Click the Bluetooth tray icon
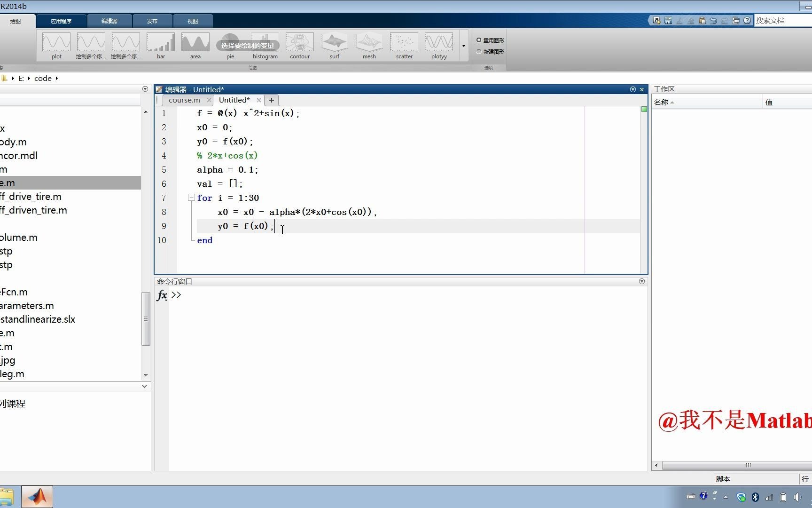 pyautogui.click(x=755, y=497)
